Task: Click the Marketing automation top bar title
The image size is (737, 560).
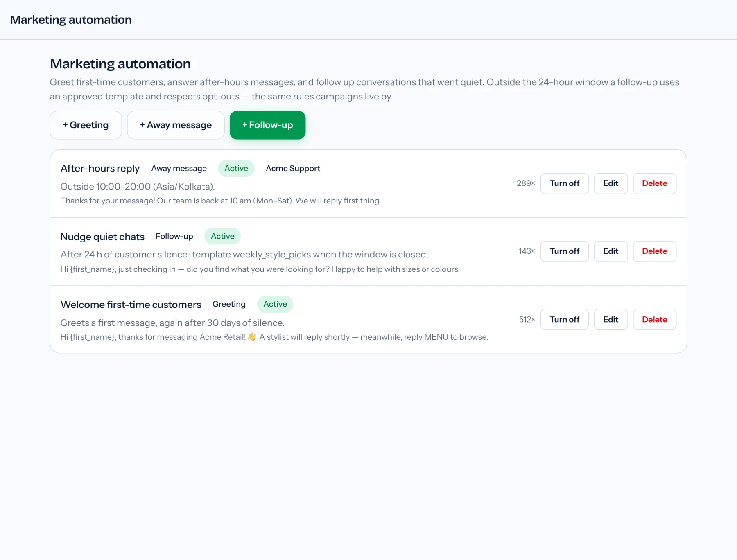Action: point(71,20)
